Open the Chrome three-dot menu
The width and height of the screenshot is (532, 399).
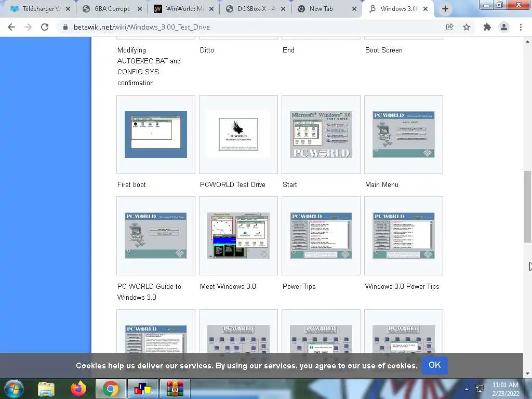[x=521, y=27]
